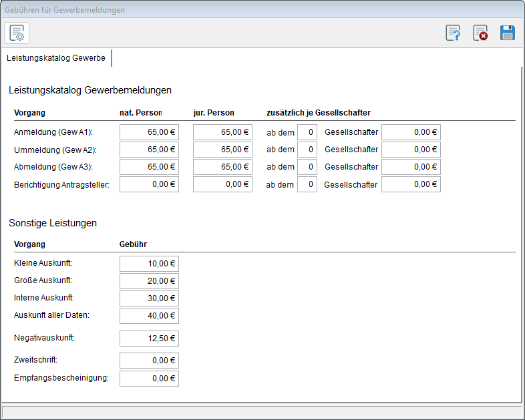Click the Interne Auskunft fee field
The height and width of the screenshot is (420, 525).
(149, 298)
